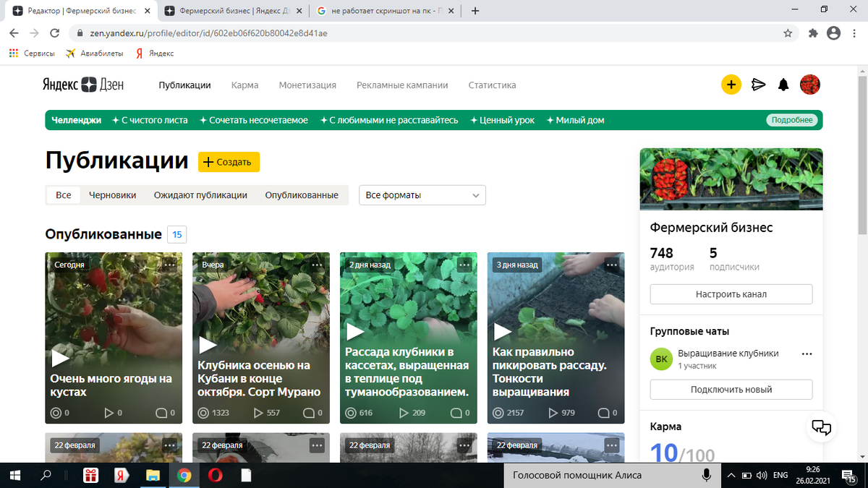The image size is (868, 488).
Task: Open Настроить канал settings
Action: [x=731, y=294]
